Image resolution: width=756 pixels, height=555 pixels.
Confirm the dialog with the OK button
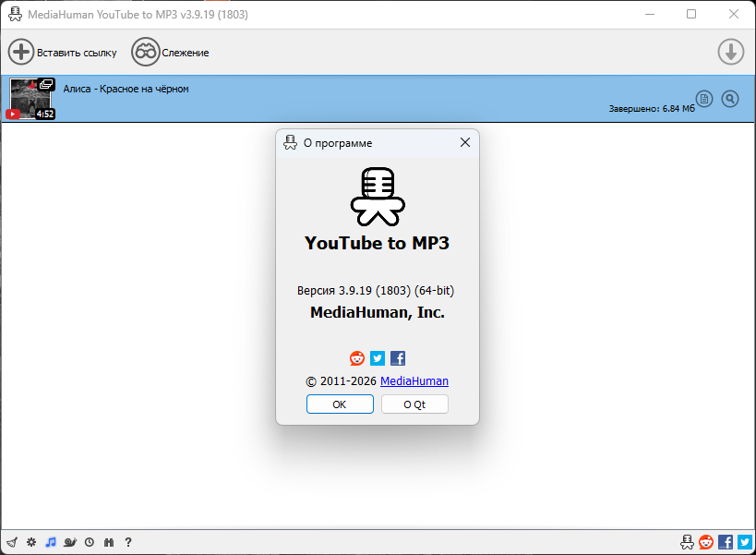point(340,404)
